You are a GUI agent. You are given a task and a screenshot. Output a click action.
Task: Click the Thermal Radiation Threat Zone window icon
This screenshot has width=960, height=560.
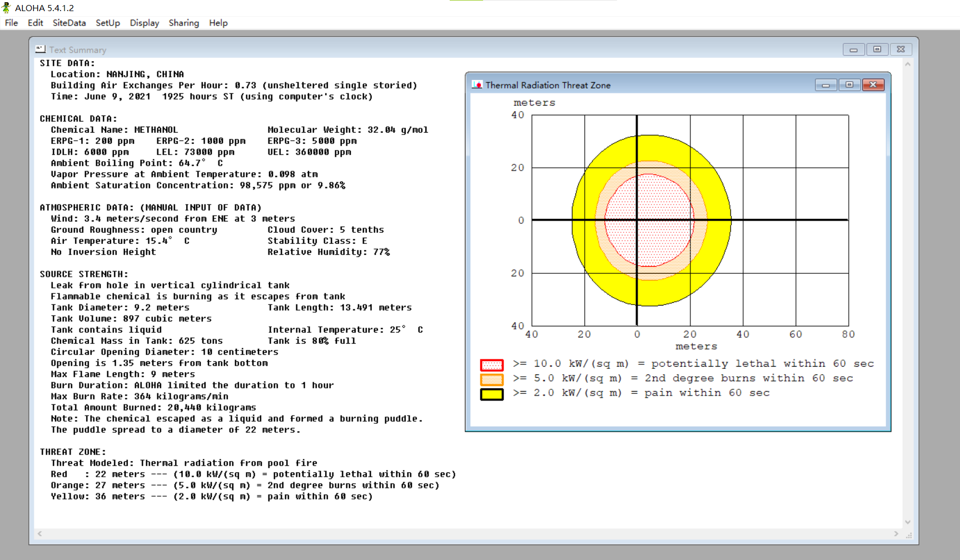(x=477, y=85)
